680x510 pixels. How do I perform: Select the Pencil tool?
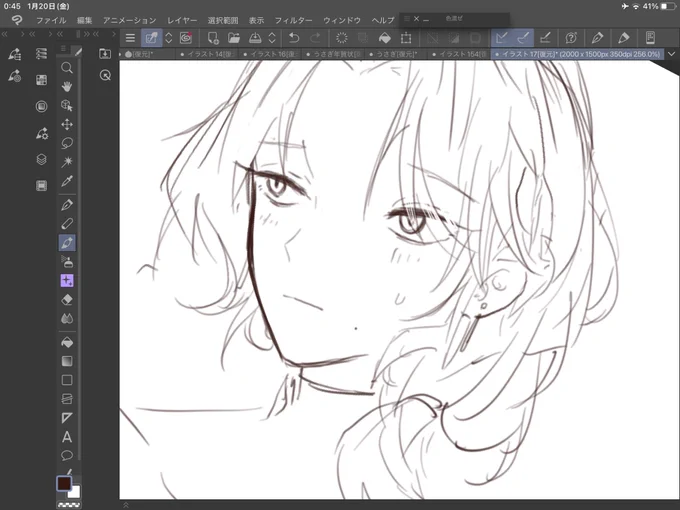pyautogui.click(x=67, y=224)
